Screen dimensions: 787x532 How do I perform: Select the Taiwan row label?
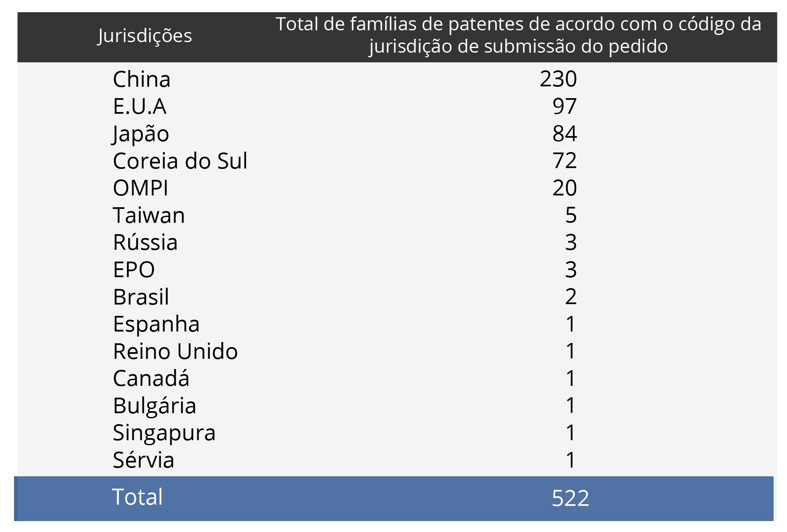pos(149,216)
